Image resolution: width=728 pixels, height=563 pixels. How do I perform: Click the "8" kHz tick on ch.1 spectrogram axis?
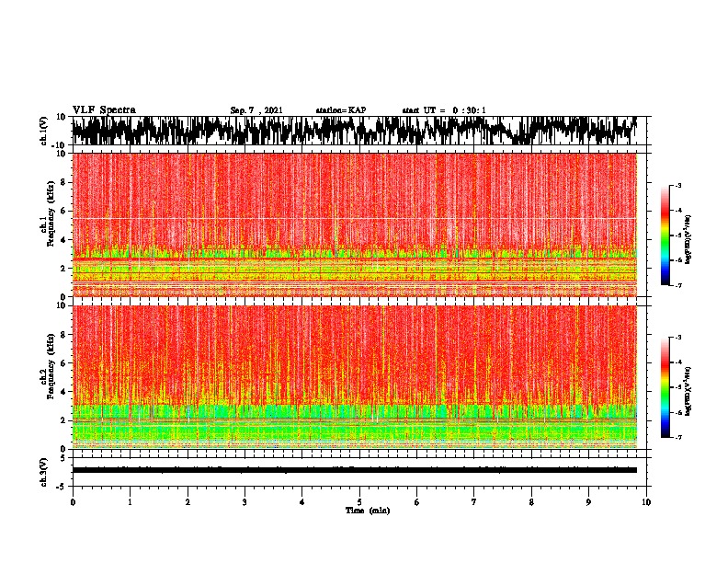click(63, 182)
